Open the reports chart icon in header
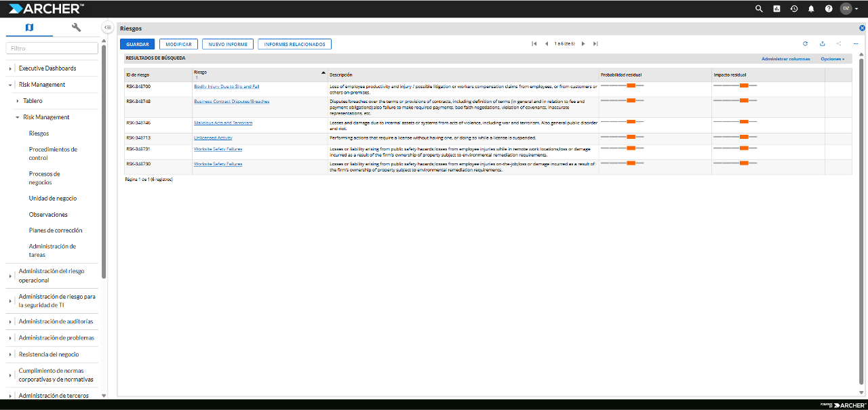This screenshot has height=410, width=868. point(776,9)
